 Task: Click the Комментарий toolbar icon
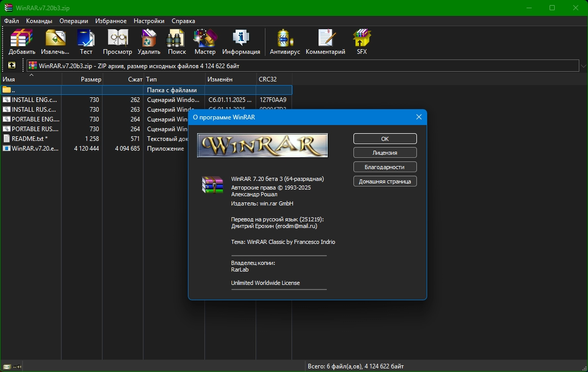tap(325, 42)
